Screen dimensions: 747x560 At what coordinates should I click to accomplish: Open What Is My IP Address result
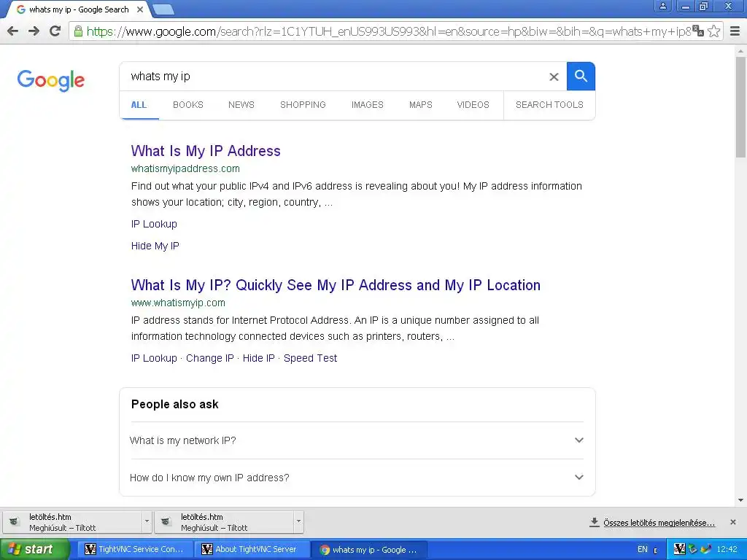click(206, 151)
